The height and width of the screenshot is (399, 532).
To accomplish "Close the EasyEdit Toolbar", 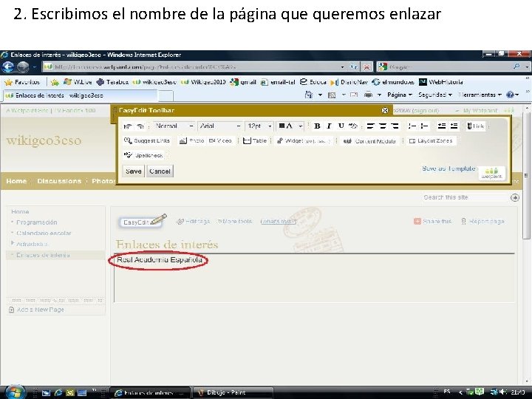I will pyautogui.click(x=385, y=110).
